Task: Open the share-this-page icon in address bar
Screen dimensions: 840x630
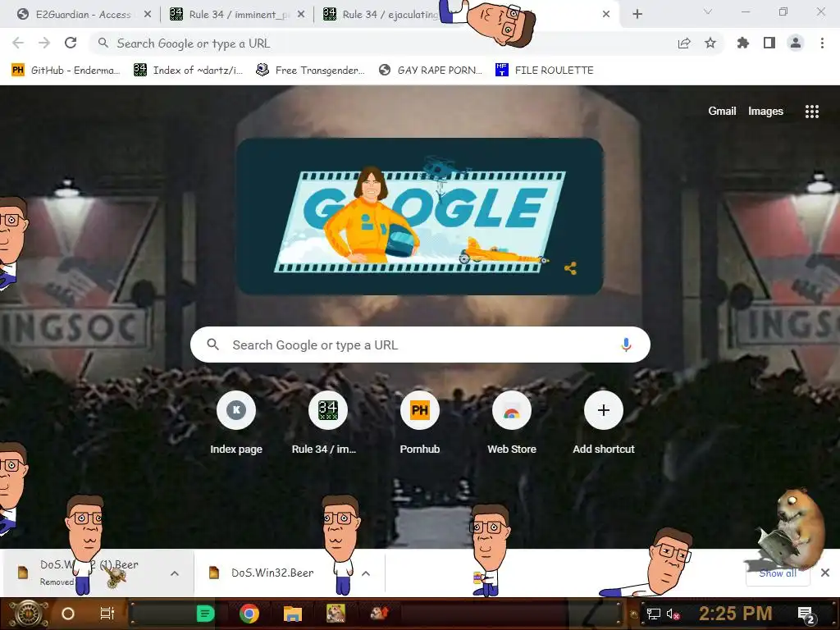Action: point(684,43)
